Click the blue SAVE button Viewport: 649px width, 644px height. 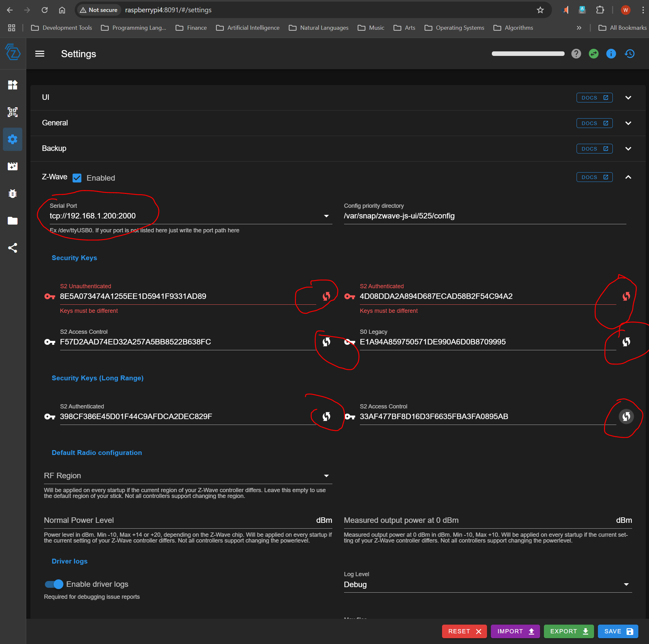tap(618, 631)
